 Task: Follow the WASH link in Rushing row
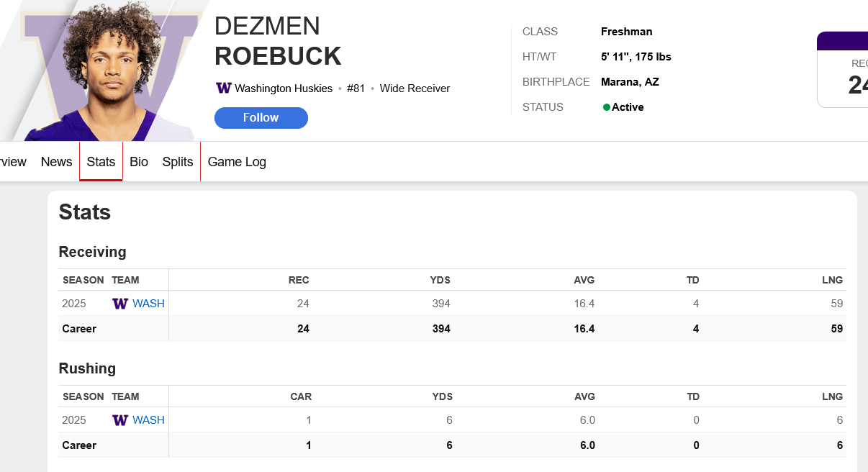(148, 420)
